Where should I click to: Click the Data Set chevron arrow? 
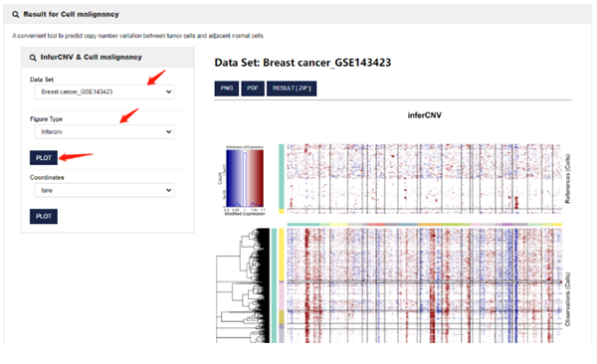(x=169, y=91)
